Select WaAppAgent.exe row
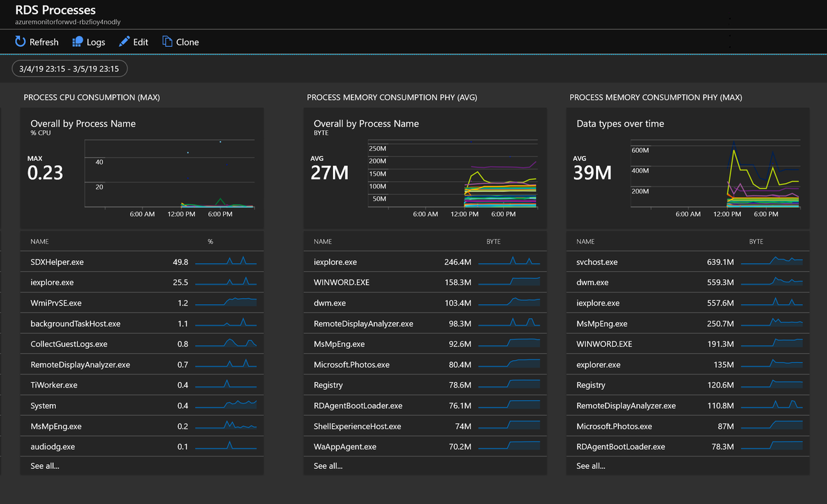 pyautogui.click(x=425, y=447)
